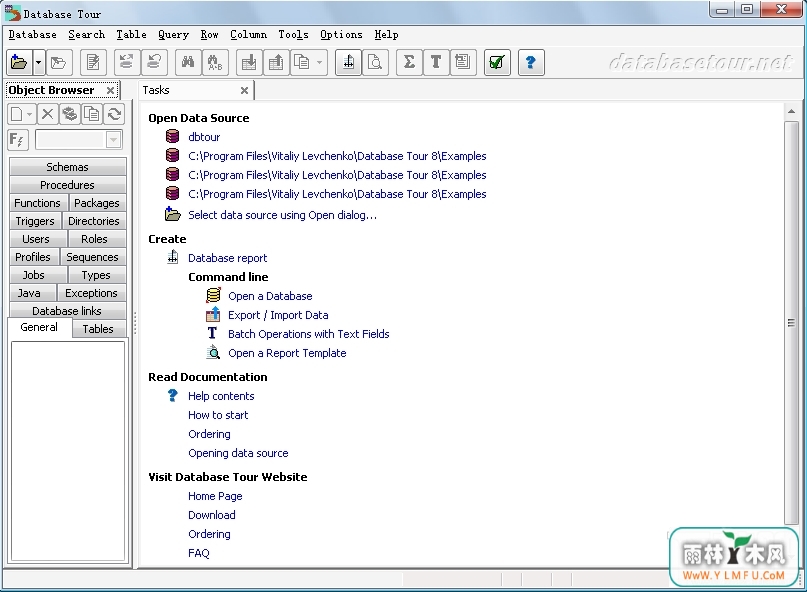Select the Schemas section button
The image size is (807, 592).
[x=67, y=167]
